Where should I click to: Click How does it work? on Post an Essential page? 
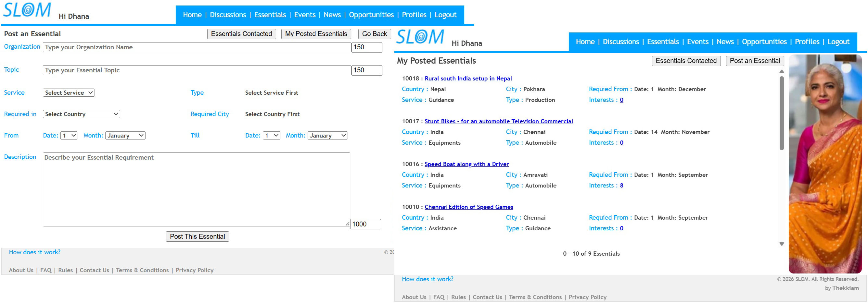coord(35,252)
